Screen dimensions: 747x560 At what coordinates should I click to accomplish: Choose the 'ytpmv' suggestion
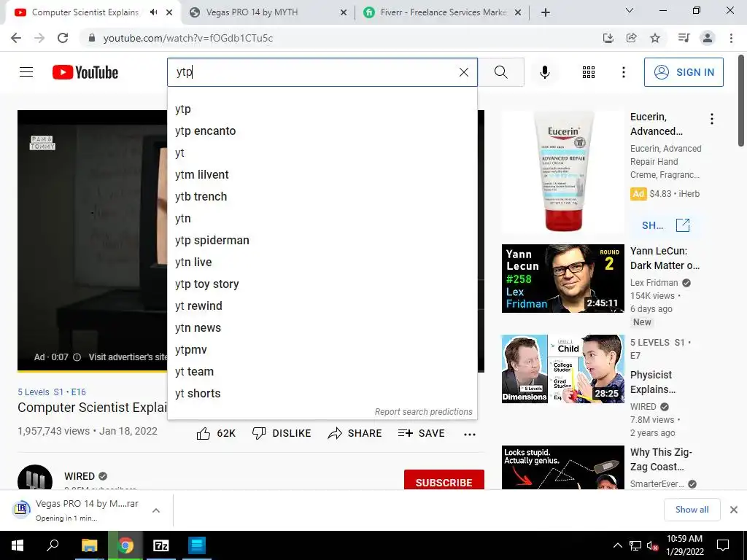(x=322, y=350)
